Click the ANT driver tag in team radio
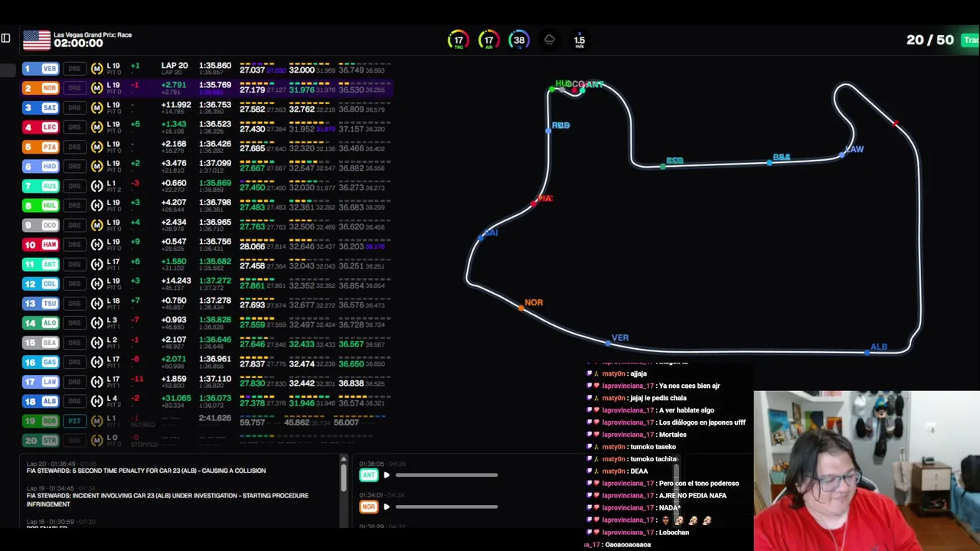This screenshot has width=980, height=551. click(x=369, y=475)
